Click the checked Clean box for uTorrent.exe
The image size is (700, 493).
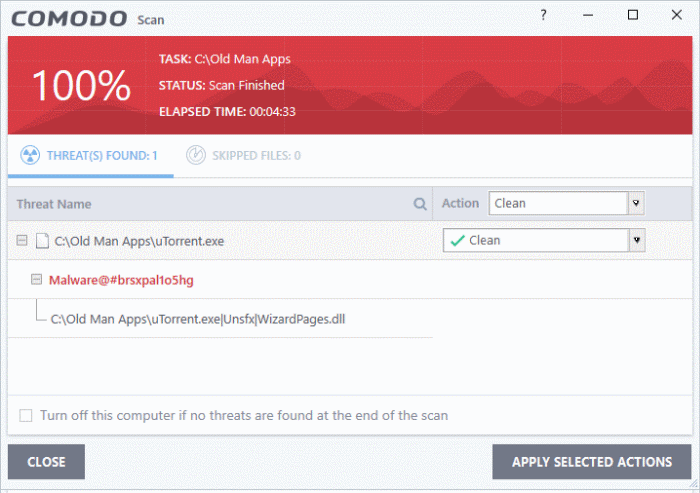point(544,240)
